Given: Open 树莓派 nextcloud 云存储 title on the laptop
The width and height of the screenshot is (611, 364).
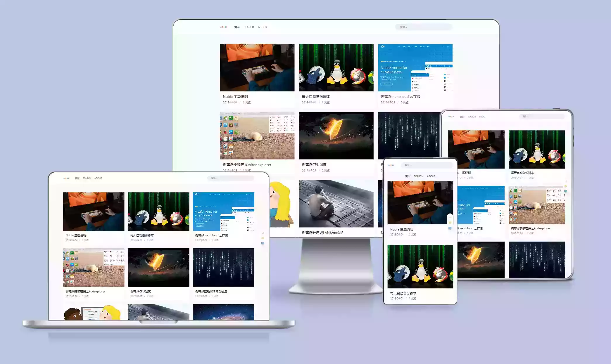Looking at the screenshot, I should coord(212,235).
